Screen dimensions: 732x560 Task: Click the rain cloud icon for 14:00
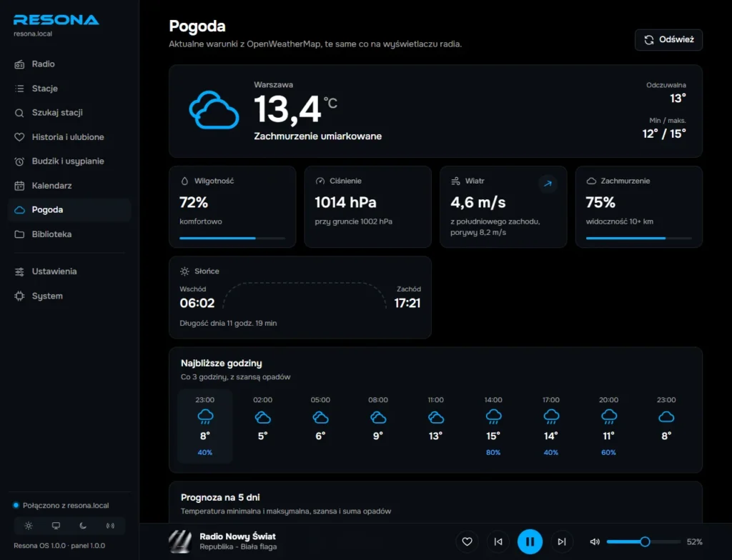tap(493, 416)
